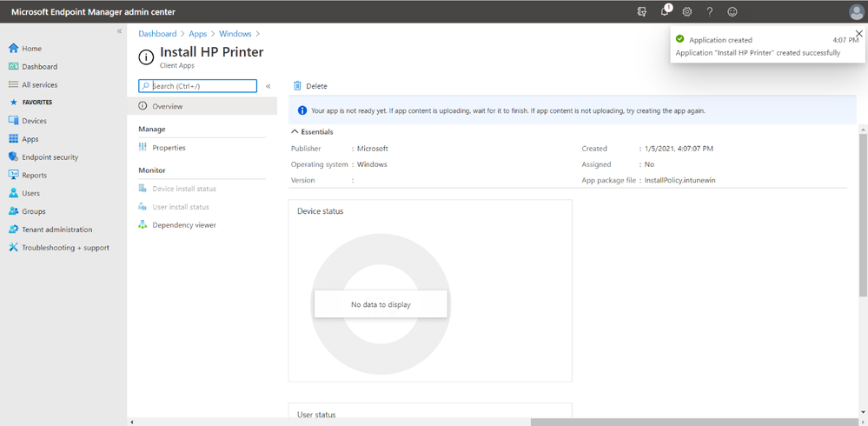Click the Device install status icon
This screenshot has width=868, height=426.
142,189
